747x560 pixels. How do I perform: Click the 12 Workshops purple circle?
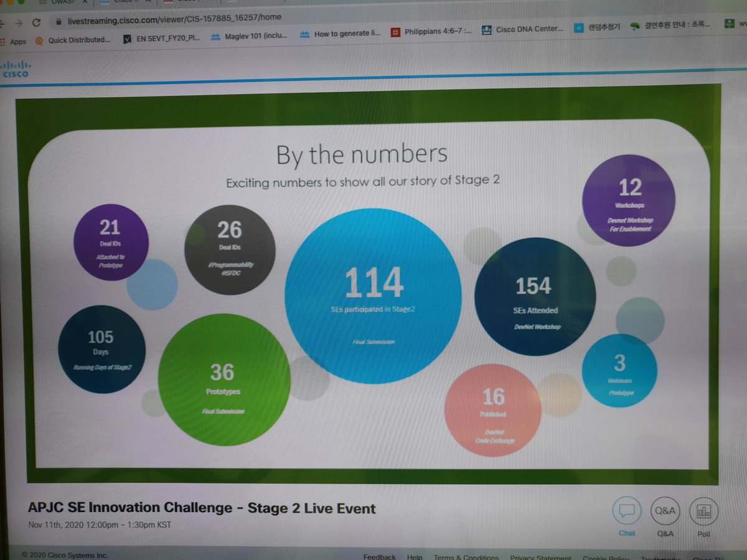click(629, 200)
